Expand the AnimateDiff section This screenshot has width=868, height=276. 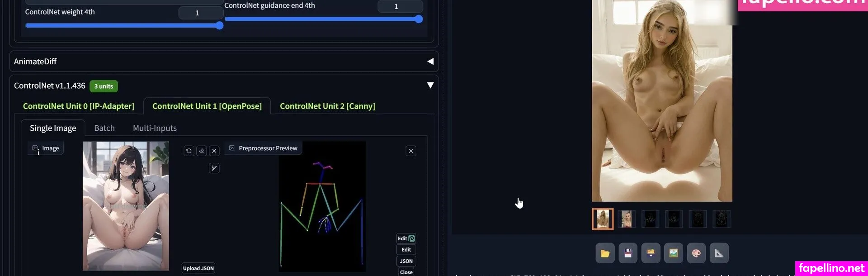(430, 62)
